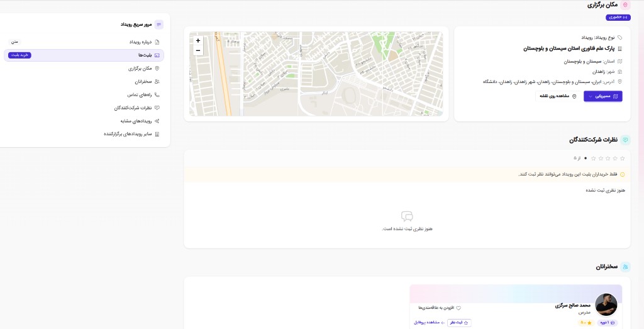Click the tag icon beside نوع رویداد
This screenshot has width=644, height=329.
click(x=619, y=37)
